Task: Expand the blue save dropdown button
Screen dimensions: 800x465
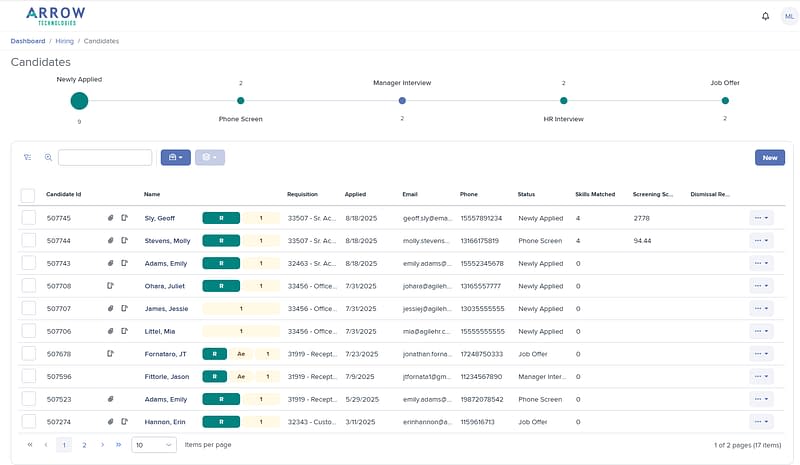Action: [x=176, y=157]
